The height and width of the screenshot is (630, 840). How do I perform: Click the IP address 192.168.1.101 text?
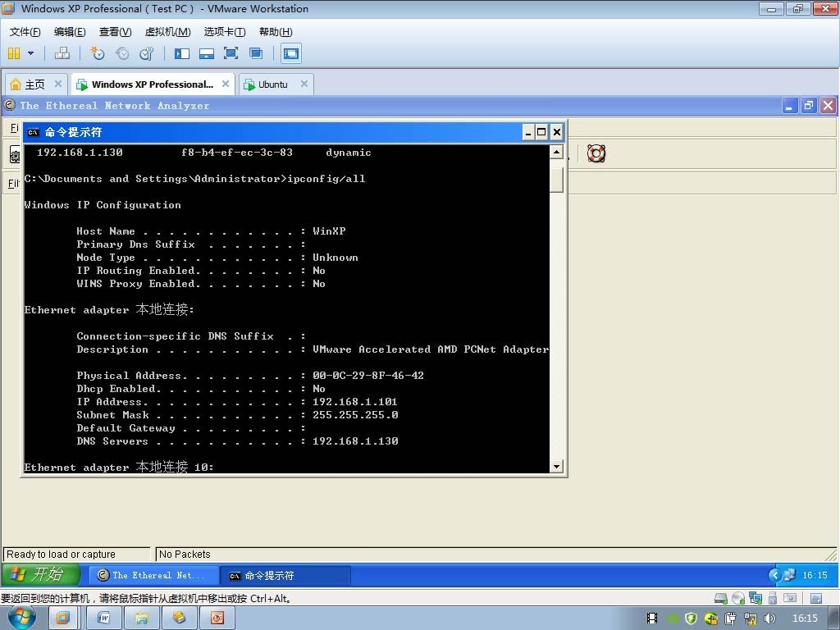pyautogui.click(x=354, y=402)
